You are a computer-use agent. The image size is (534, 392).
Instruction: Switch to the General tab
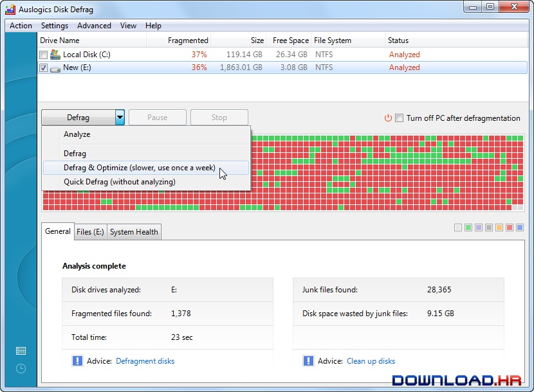(x=57, y=231)
